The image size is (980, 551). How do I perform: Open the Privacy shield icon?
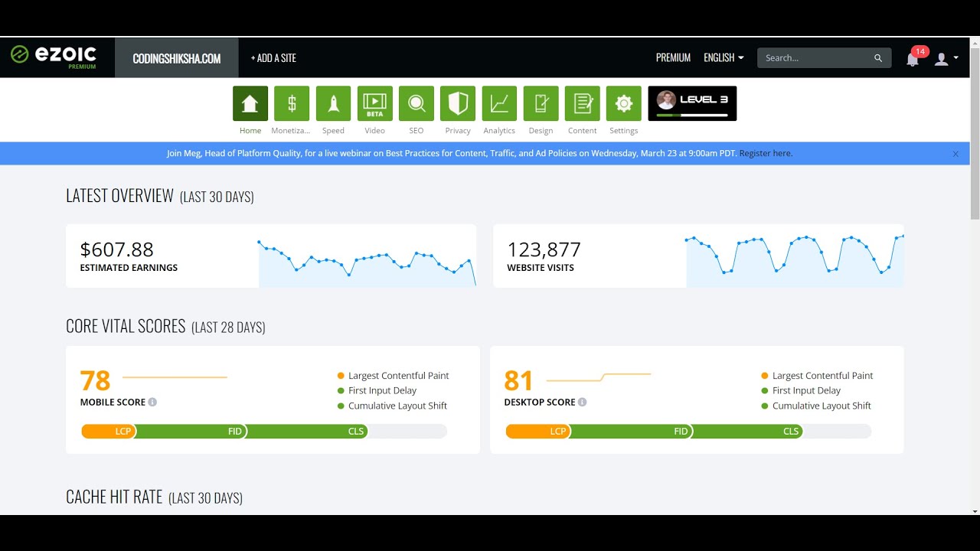[x=458, y=103]
